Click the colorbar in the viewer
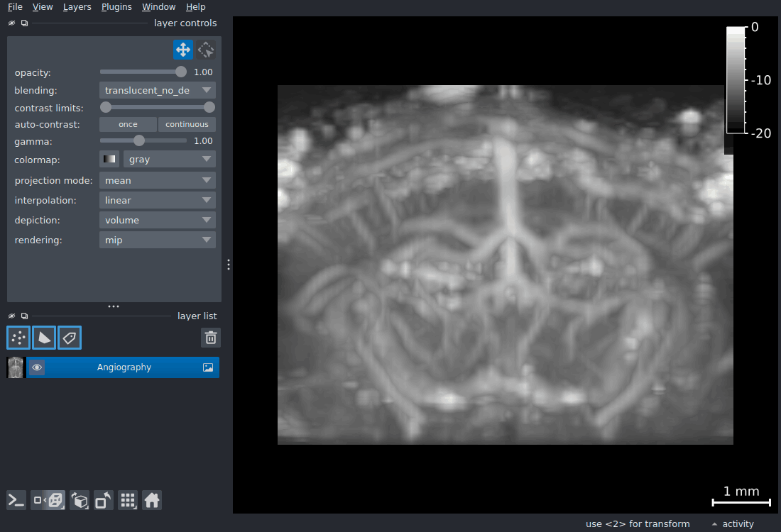 click(736, 81)
